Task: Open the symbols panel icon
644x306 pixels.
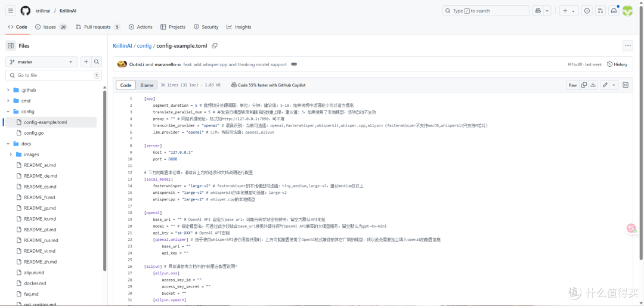Action: (x=626, y=85)
